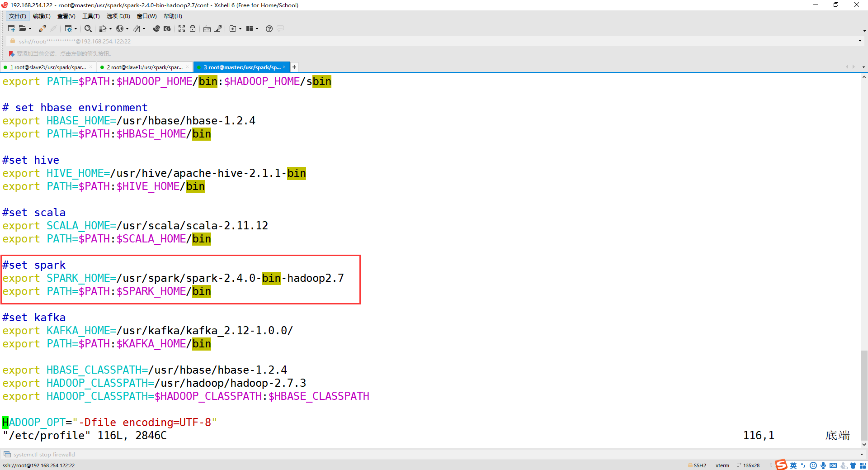Open the 查看(V) menu

(66, 16)
